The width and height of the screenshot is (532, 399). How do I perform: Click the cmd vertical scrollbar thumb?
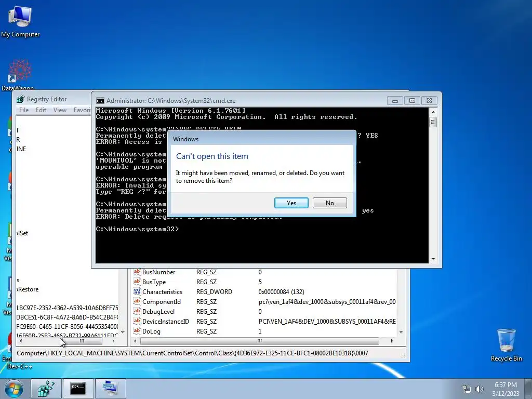click(433, 122)
